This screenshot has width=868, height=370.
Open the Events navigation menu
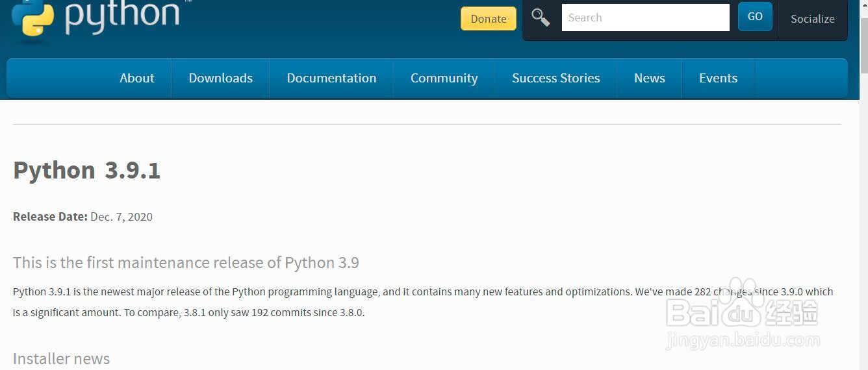pos(718,78)
